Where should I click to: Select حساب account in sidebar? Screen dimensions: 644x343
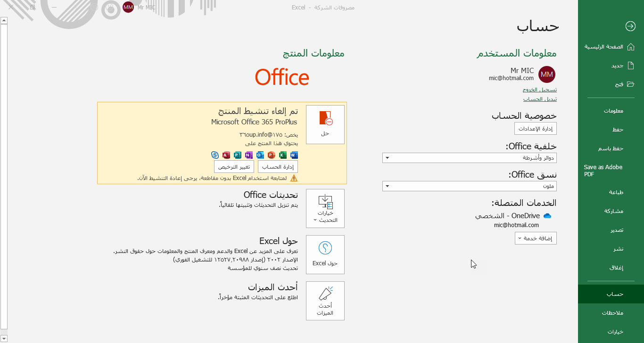(x=611, y=294)
